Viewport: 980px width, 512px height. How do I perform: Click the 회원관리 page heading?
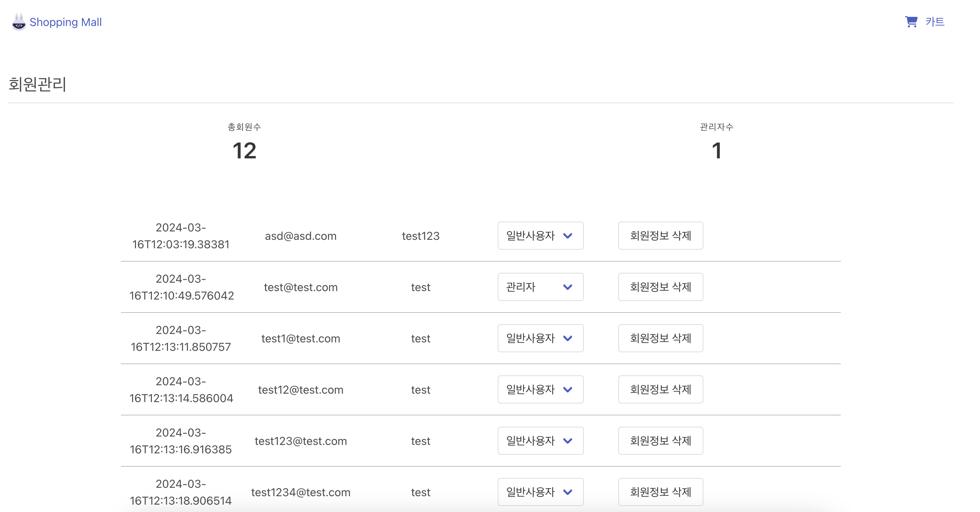point(37,84)
